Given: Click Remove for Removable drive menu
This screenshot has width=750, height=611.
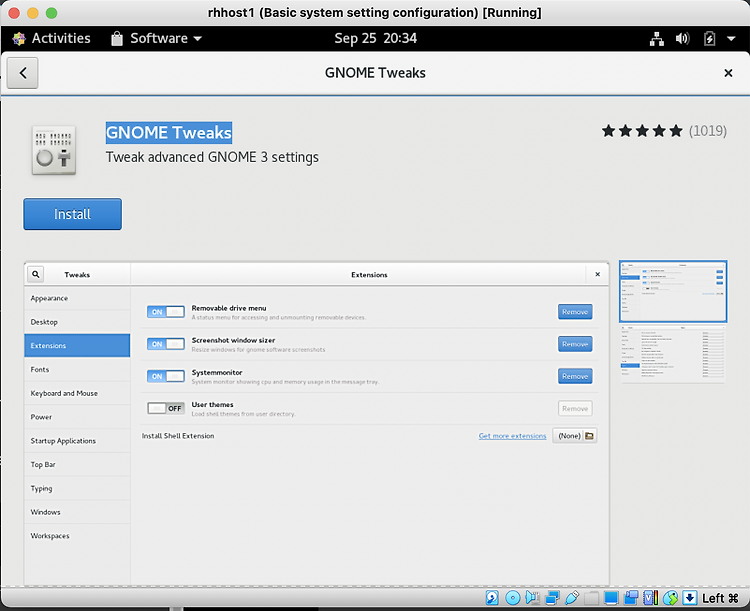Looking at the screenshot, I should click(x=575, y=312).
